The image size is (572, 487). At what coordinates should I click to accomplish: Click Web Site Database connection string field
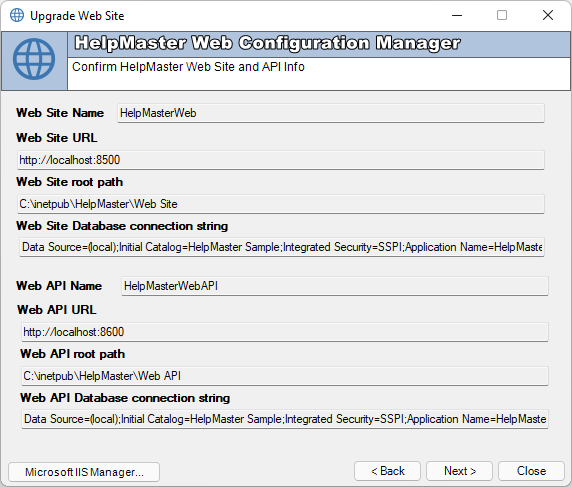[x=282, y=247]
